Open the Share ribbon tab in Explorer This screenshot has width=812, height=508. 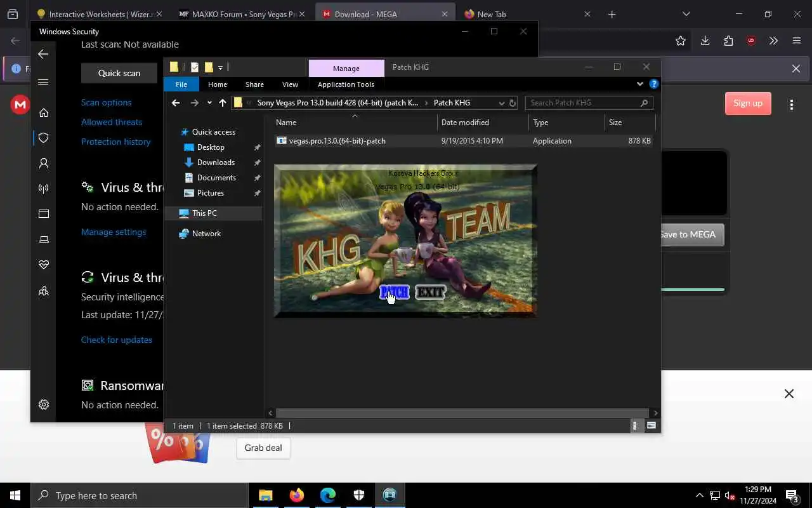[x=254, y=84]
